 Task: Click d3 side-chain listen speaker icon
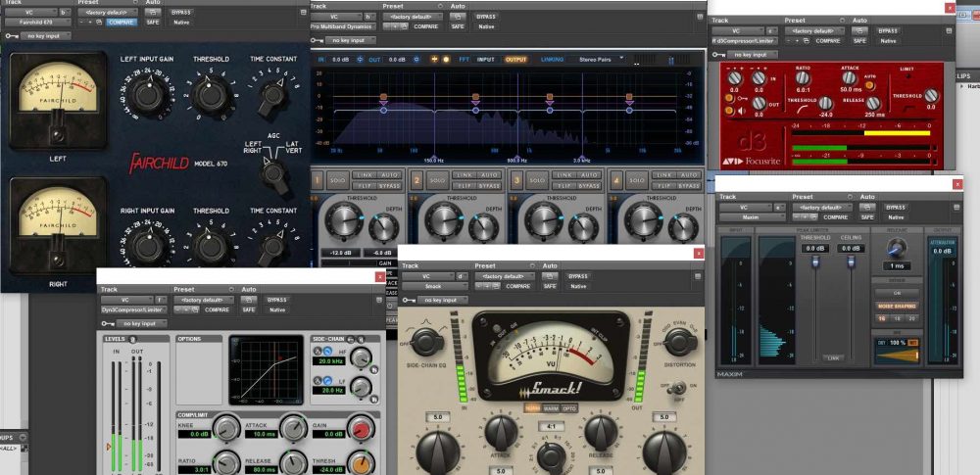729,112
